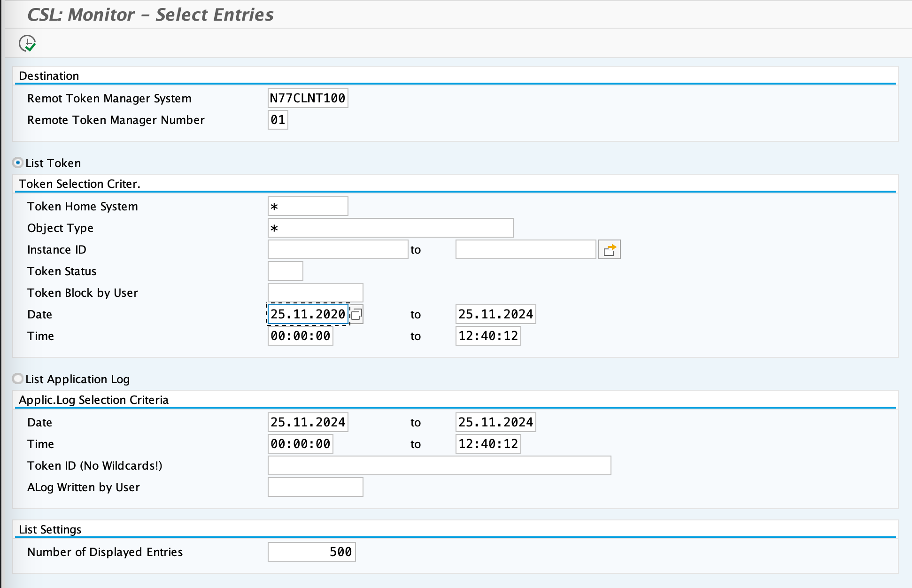Click the Number of Displayed Entries field
Viewport: 912px width, 588px height.
click(x=311, y=552)
